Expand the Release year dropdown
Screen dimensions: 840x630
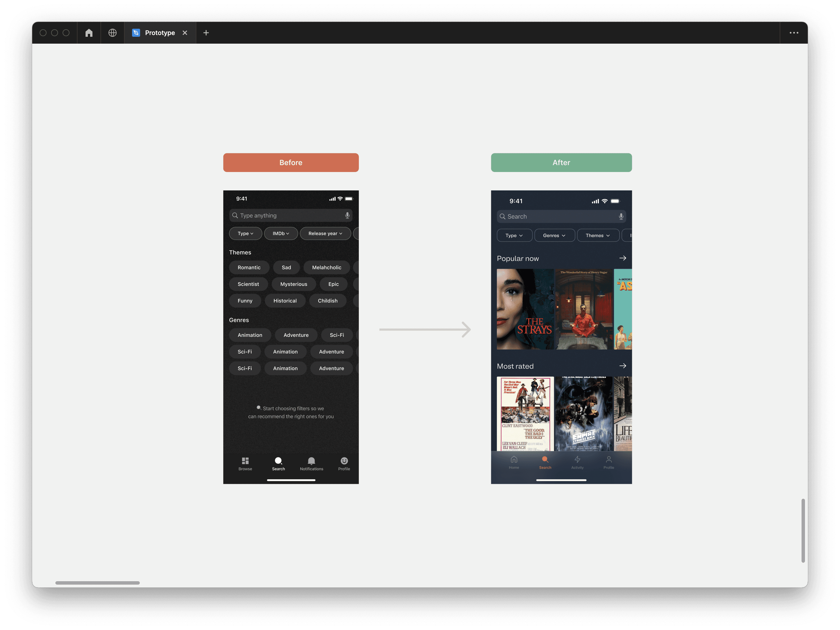[325, 233]
